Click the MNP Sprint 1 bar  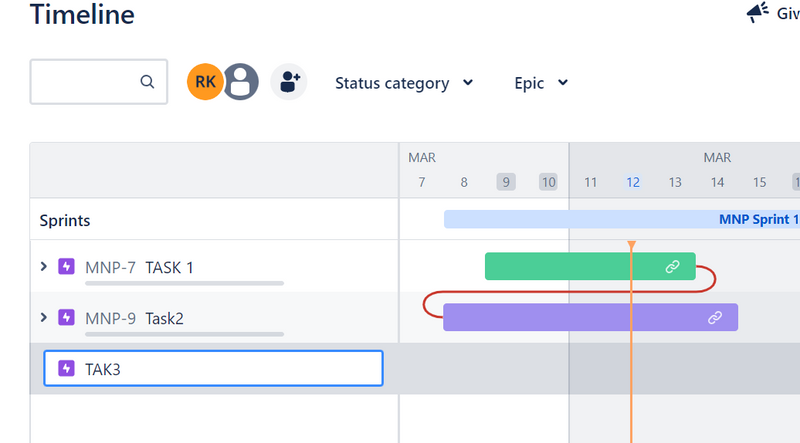620,219
